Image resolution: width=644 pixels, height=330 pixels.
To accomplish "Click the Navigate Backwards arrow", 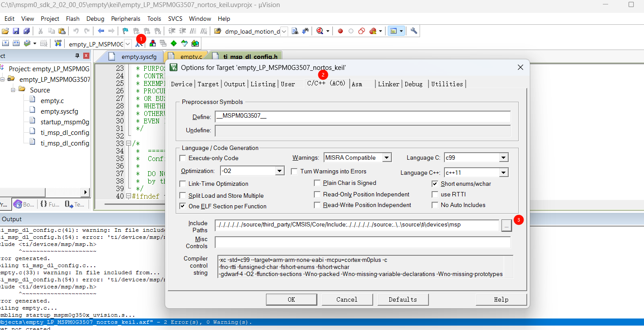I will tap(101, 31).
